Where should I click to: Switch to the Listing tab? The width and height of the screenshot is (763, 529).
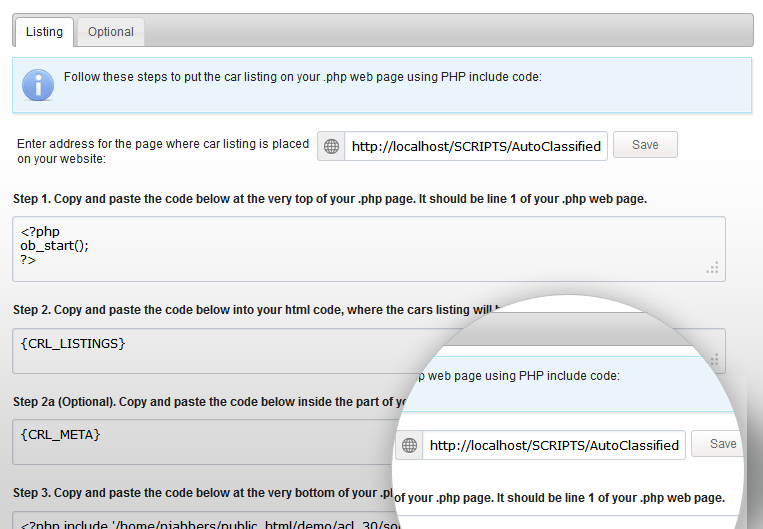(x=44, y=32)
